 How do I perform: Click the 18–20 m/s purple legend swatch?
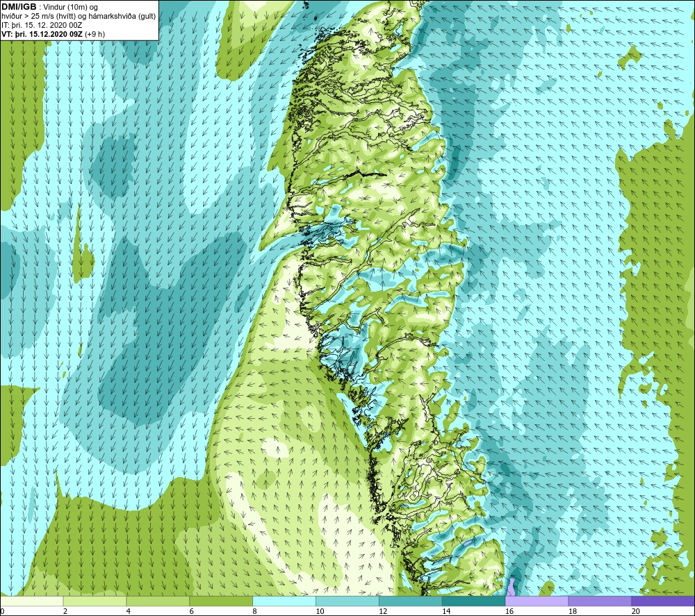pyautogui.click(x=600, y=601)
